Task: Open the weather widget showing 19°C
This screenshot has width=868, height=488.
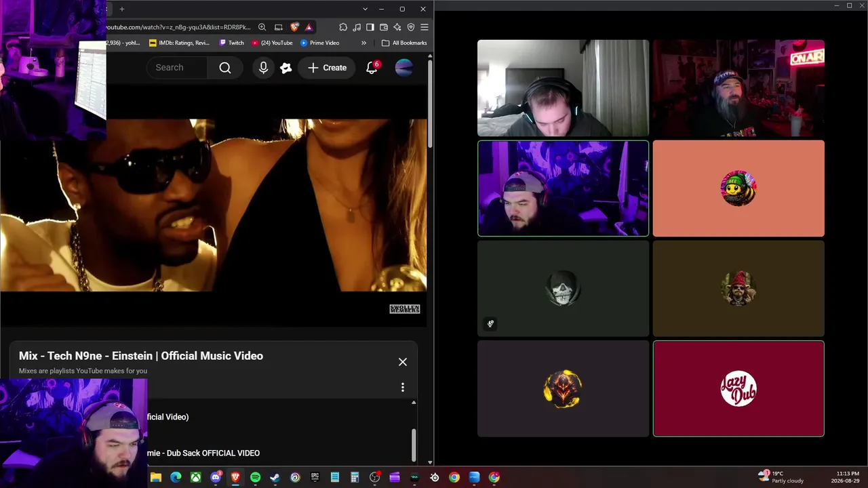Action: [781, 477]
